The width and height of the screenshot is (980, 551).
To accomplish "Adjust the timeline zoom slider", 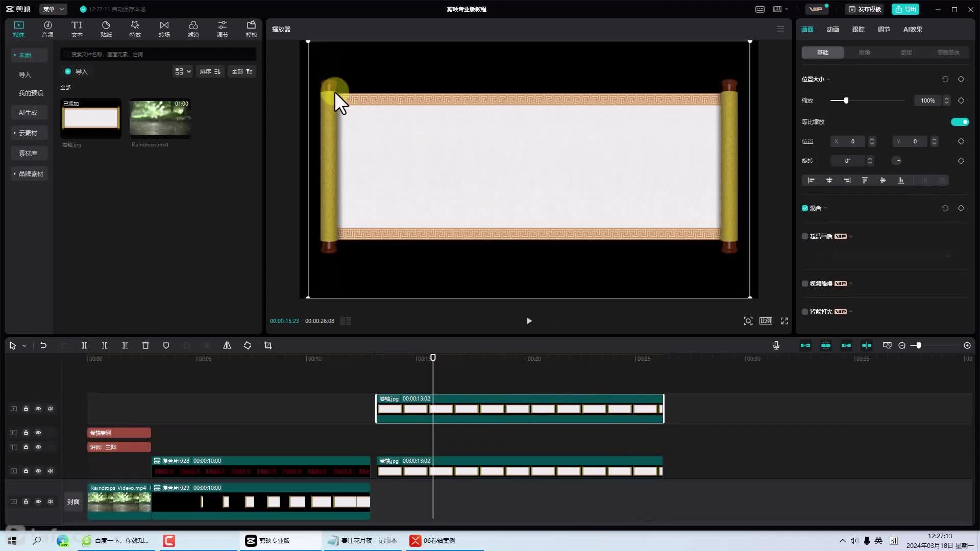I will click(x=918, y=345).
